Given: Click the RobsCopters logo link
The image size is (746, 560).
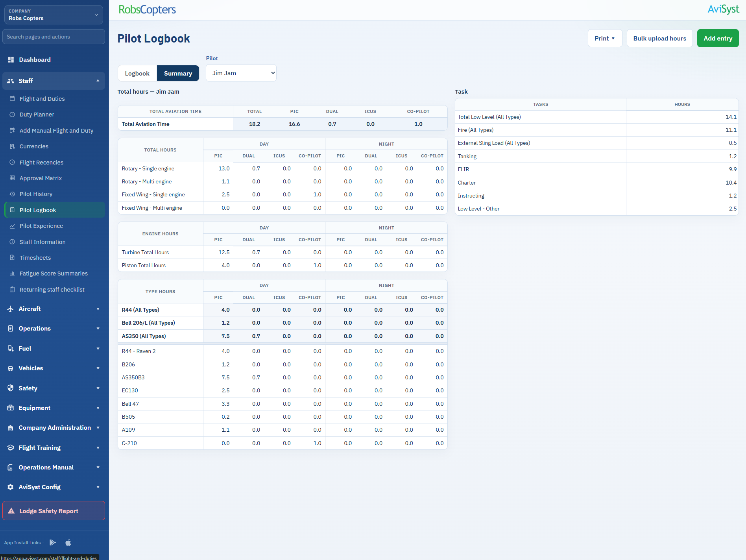Looking at the screenshot, I should tap(147, 9).
